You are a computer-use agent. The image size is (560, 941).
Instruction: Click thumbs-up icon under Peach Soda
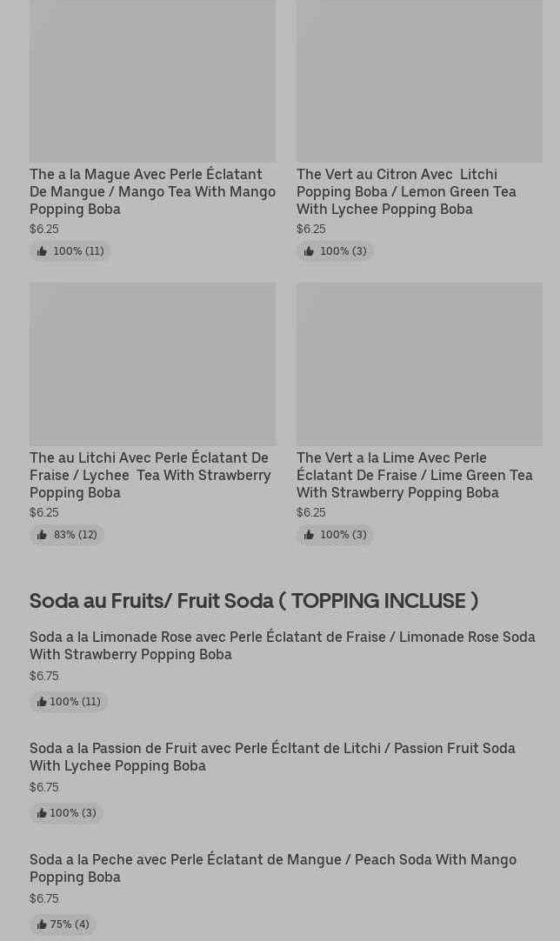(42, 924)
